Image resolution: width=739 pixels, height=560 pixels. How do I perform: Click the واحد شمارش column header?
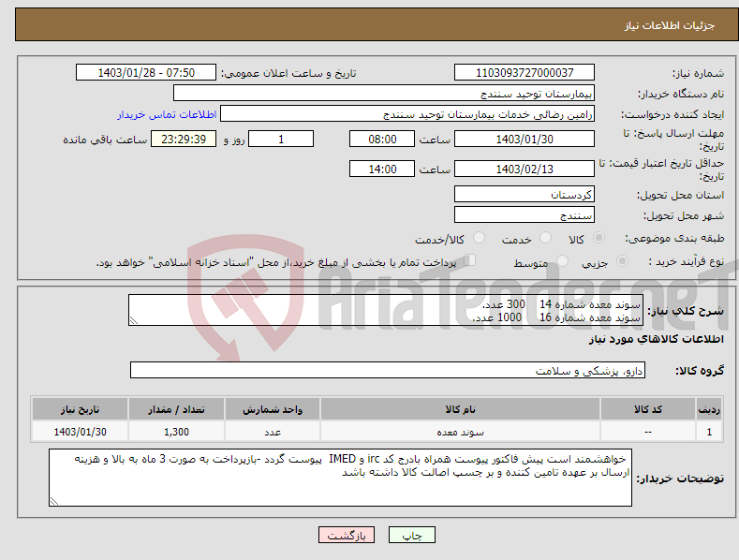tap(273, 409)
